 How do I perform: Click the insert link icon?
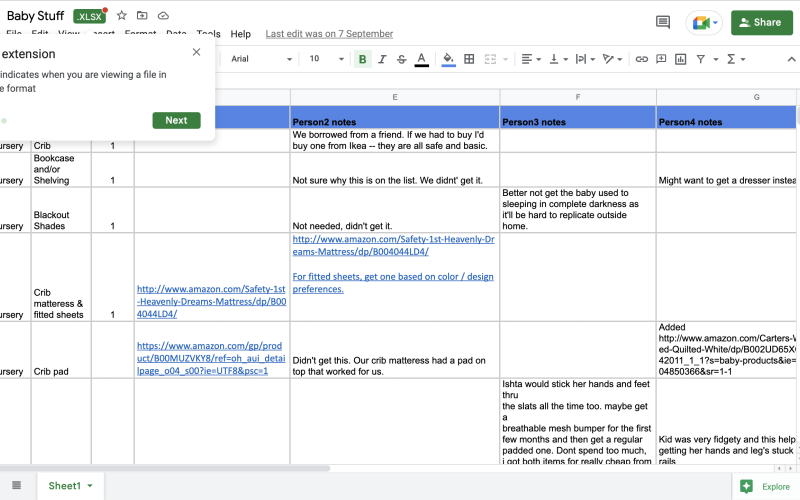pyautogui.click(x=642, y=59)
